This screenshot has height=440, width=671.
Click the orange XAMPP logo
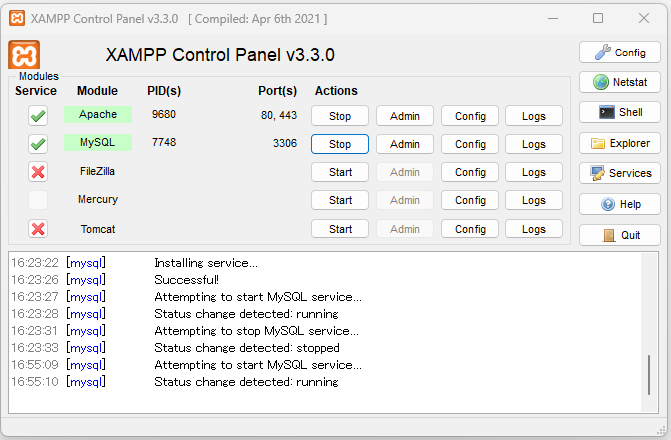tap(24, 55)
